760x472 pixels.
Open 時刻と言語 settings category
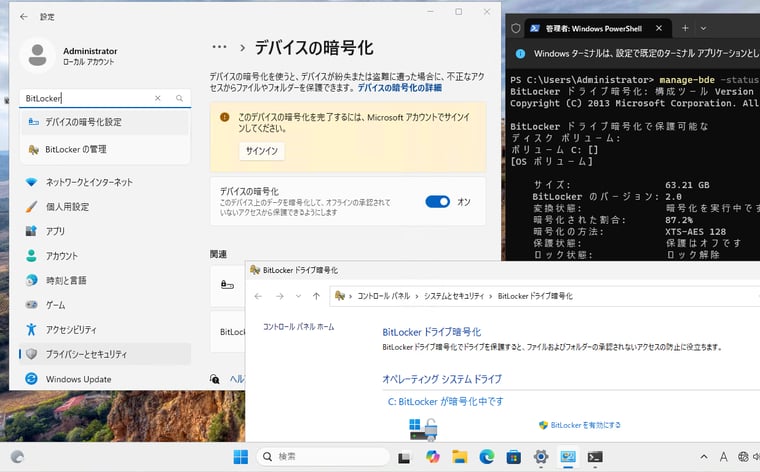click(105, 280)
